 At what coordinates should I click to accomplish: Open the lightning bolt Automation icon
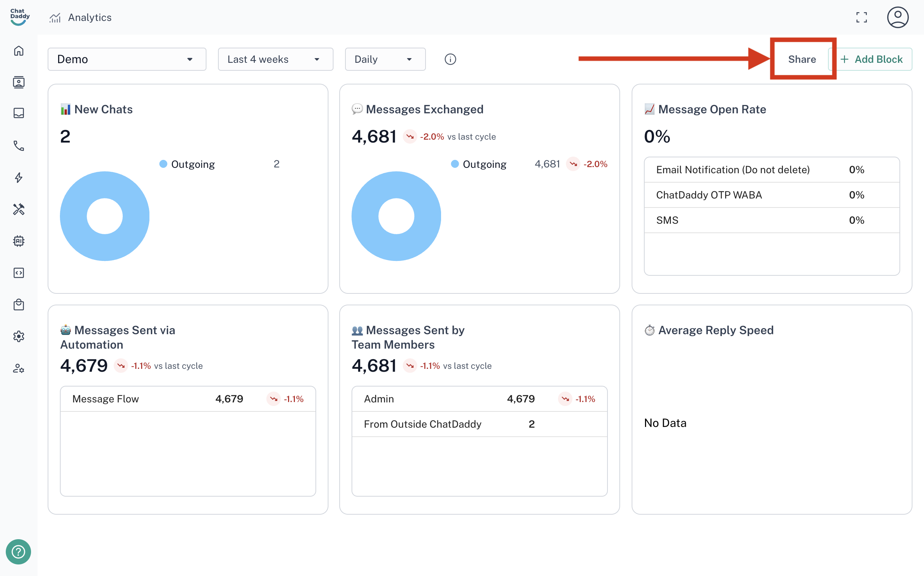click(19, 178)
